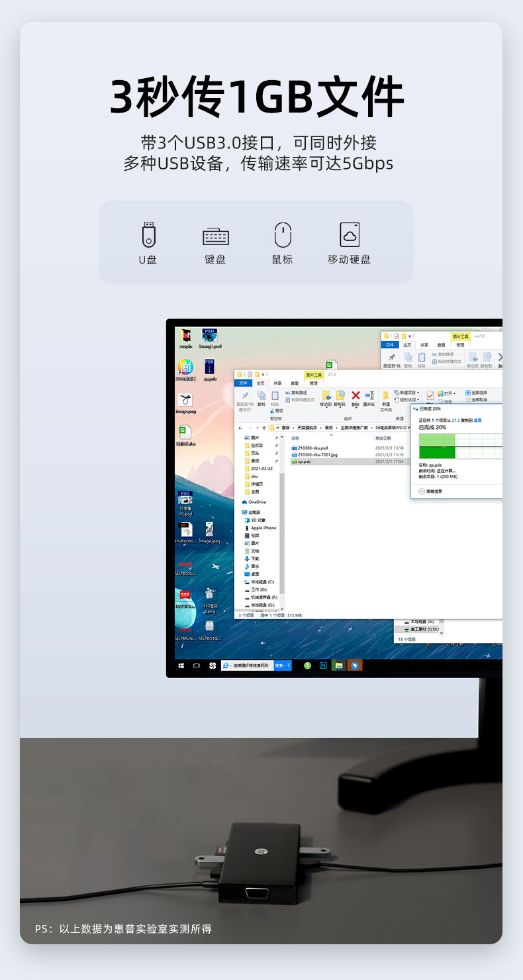Select the H10渲染4.png desktop icon
Viewport: 523px width, 980px height.
tap(209, 601)
